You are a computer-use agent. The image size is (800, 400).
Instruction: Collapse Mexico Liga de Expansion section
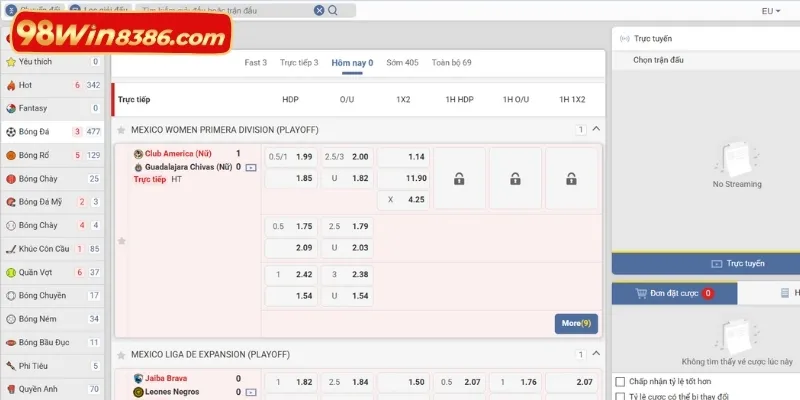click(596, 354)
